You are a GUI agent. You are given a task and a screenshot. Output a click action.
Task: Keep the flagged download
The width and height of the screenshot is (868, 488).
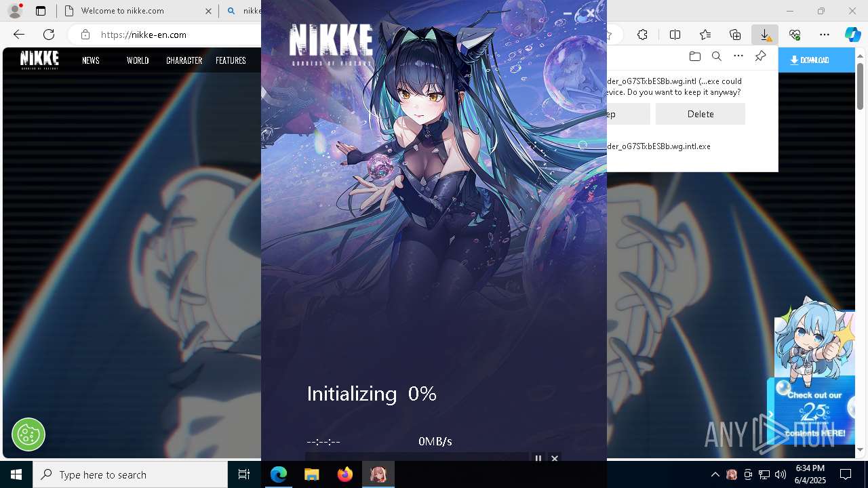(x=628, y=114)
